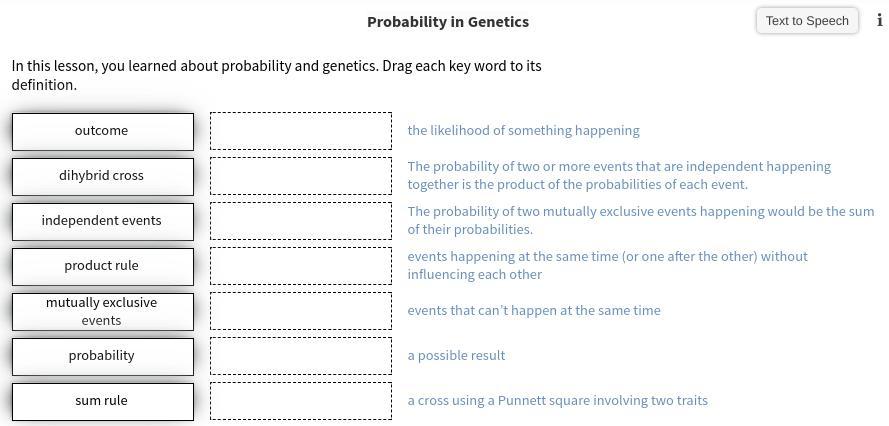
Task: Click drop box beside sum of probabilities definition
Action: tap(300, 221)
